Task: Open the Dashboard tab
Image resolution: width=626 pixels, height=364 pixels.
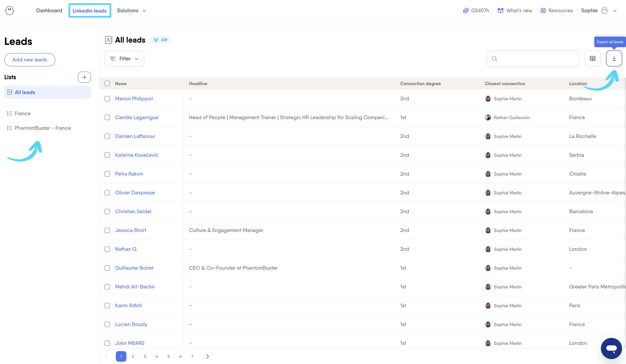Action: point(49,11)
